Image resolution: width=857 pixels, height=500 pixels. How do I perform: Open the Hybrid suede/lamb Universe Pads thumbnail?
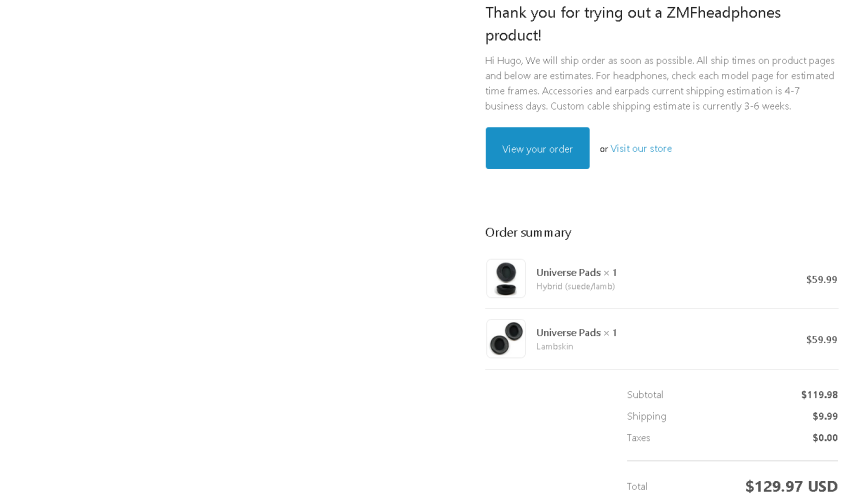[506, 279]
